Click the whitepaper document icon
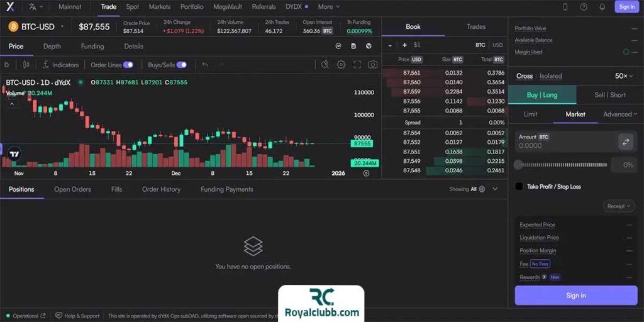 pyautogui.click(x=353, y=46)
